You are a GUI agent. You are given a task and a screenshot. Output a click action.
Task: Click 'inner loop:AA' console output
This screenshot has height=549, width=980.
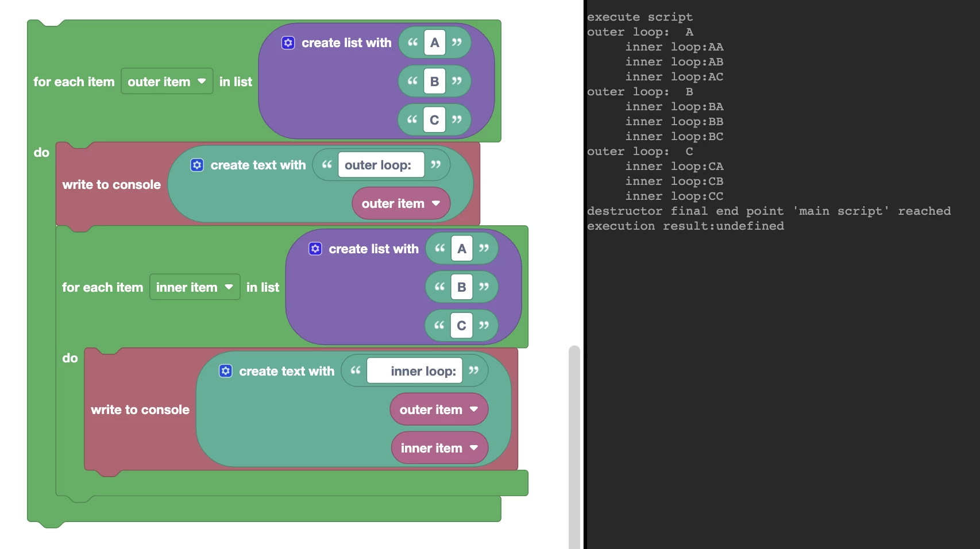[674, 47]
